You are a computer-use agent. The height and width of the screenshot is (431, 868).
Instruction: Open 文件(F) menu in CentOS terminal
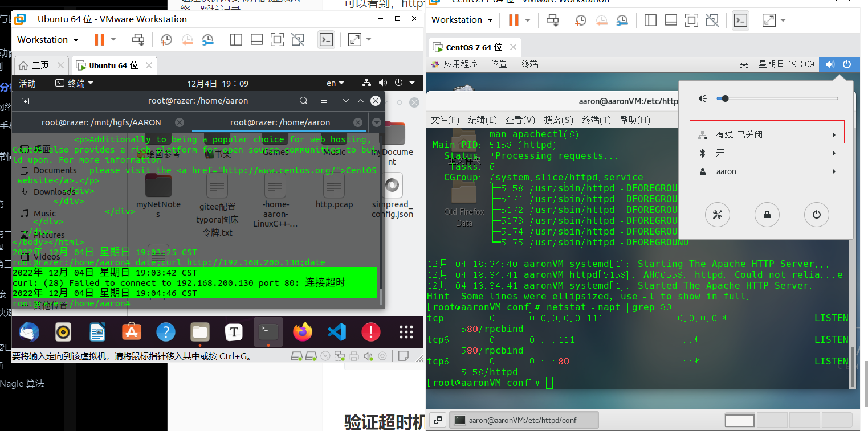[445, 120]
